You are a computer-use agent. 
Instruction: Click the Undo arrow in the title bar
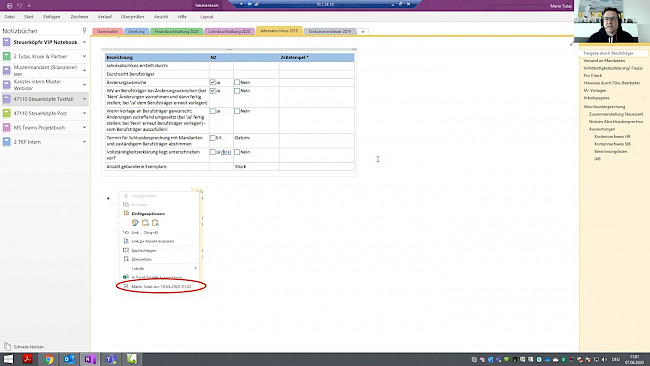19,6
